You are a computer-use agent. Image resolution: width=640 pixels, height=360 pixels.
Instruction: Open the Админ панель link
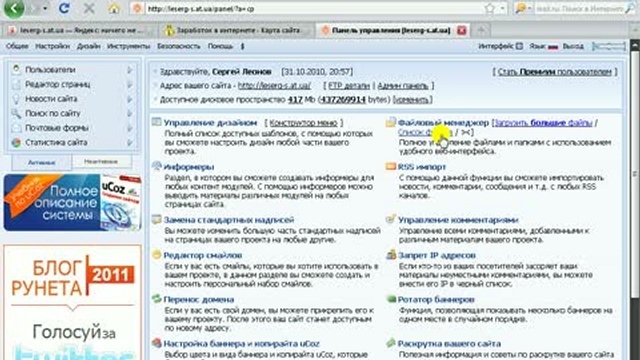[x=402, y=86]
